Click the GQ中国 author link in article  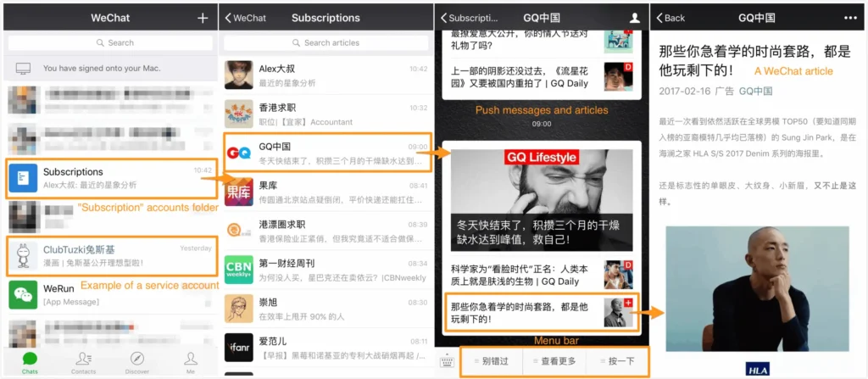pyautogui.click(x=755, y=91)
